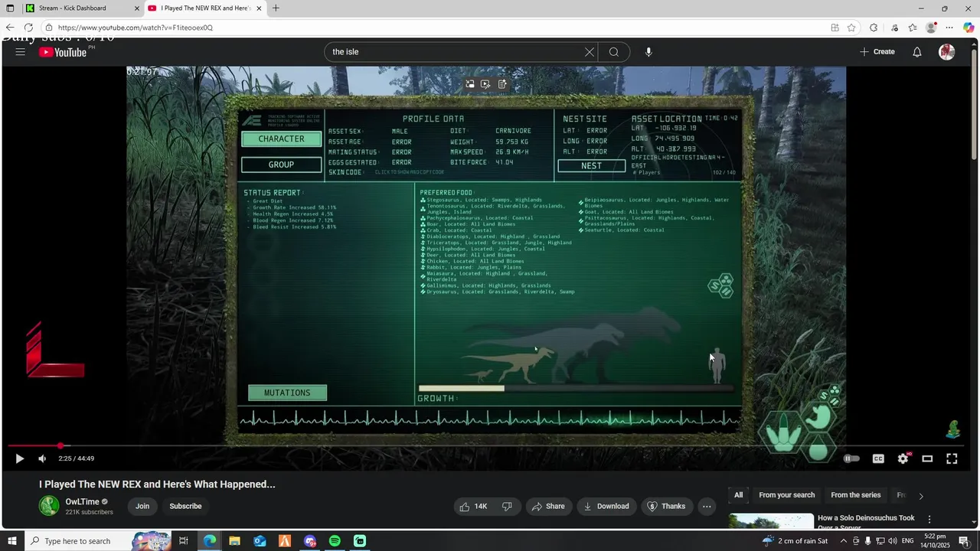Switch to theater mode
The height and width of the screenshot is (551, 980).
[x=927, y=458]
